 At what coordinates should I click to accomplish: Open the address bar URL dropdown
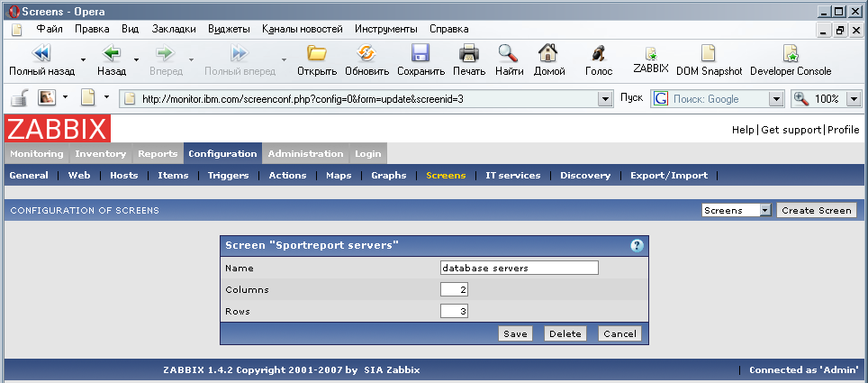coord(604,99)
